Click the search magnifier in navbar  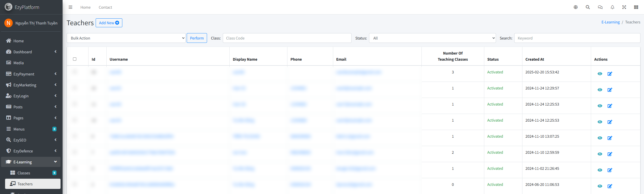(588, 7)
